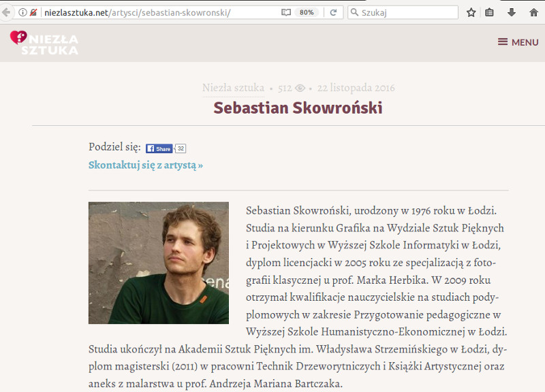Viewport: 545px width, 392px height.
Task: Share the article on Facebook
Action: coord(159,148)
